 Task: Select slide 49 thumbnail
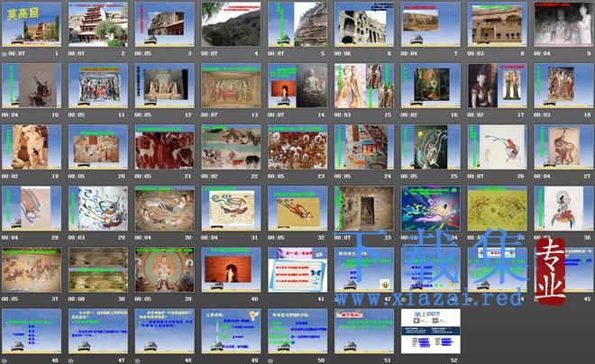pyautogui.click(x=231, y=332)
